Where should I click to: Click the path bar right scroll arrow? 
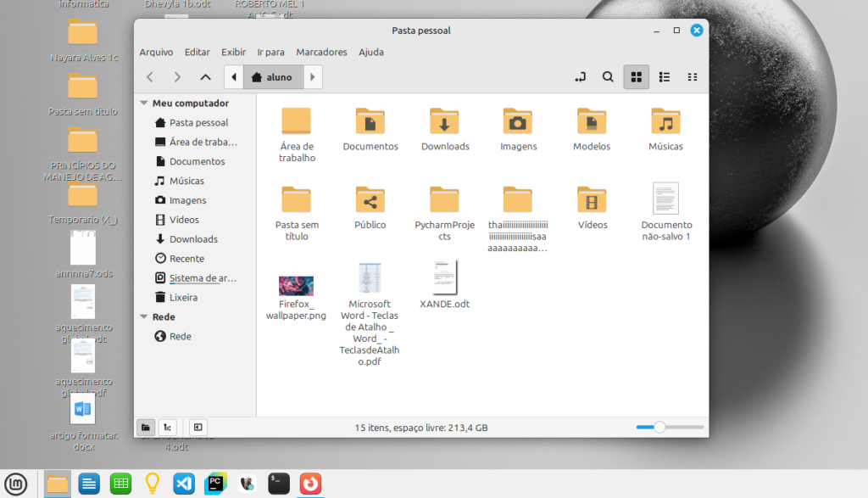click(313, 77)
